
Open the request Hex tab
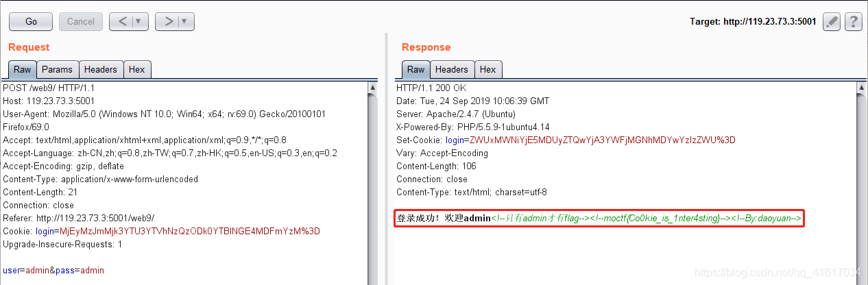click(x=137, y=69)
